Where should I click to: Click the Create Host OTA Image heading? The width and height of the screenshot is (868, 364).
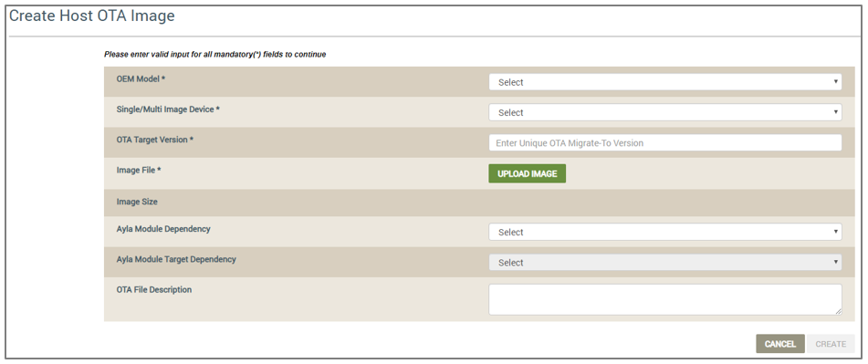point(92,16)
